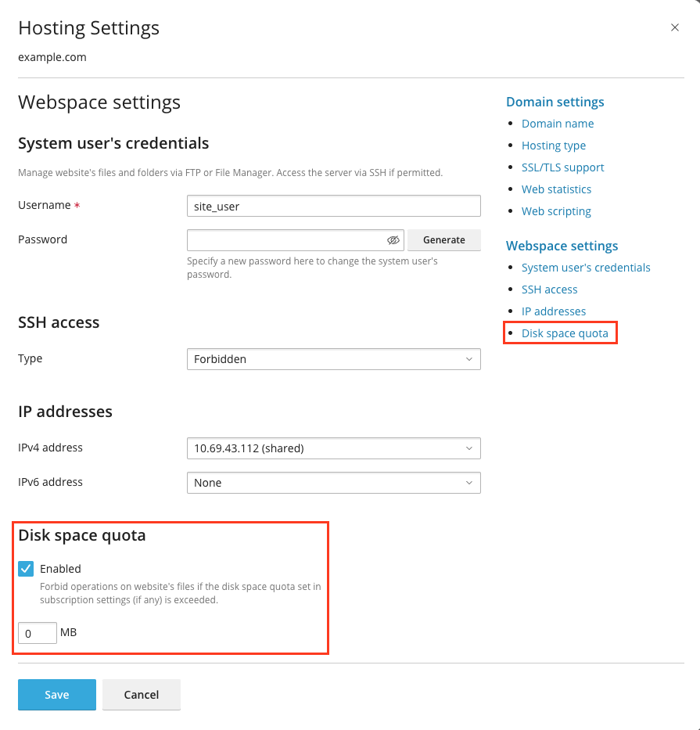Save the hosting settings
The image size is (700, 730).
[x=57, y=694]
